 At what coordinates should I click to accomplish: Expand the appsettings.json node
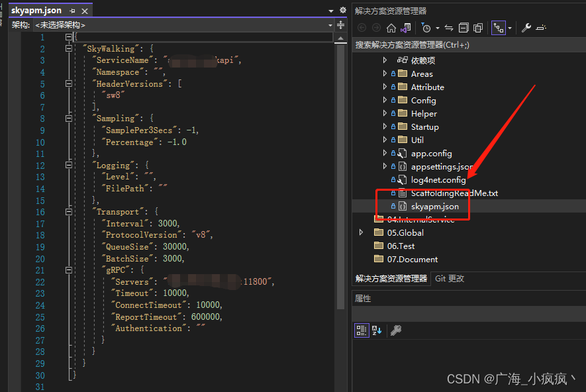point(385,166)
